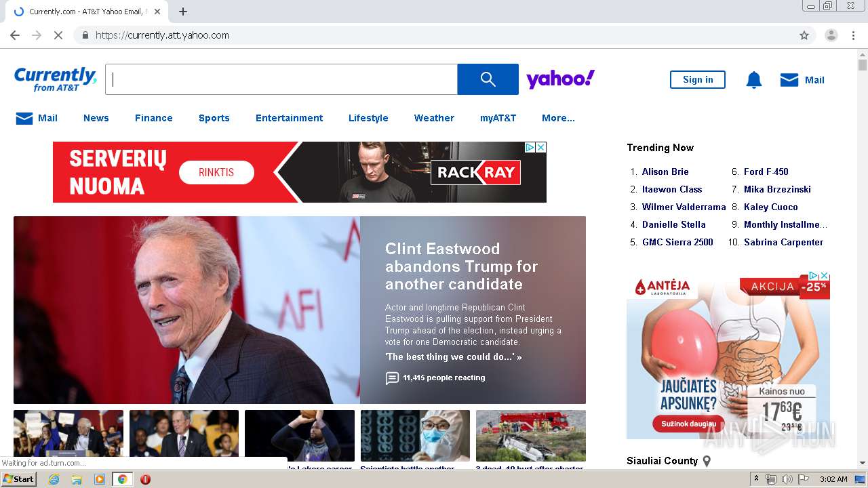Click RINKTIS button in banner ad
Screen dimensions: 868x488
[x=216, y=172]
